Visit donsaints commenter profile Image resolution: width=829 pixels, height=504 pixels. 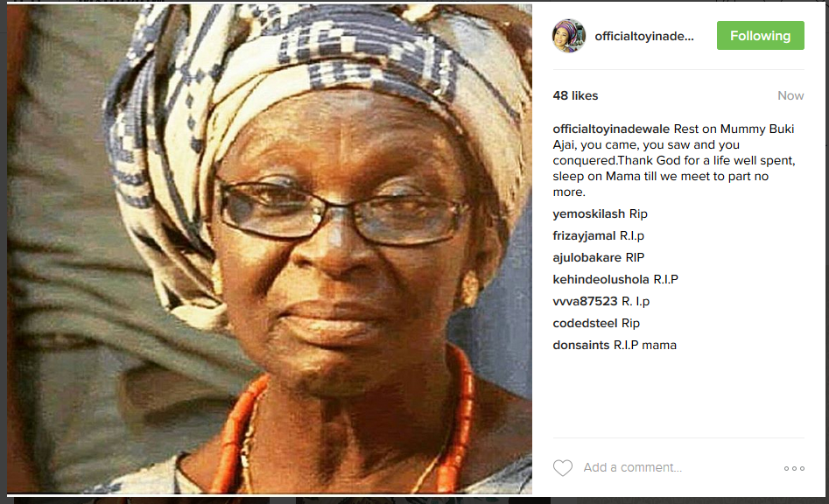[581, 345]
